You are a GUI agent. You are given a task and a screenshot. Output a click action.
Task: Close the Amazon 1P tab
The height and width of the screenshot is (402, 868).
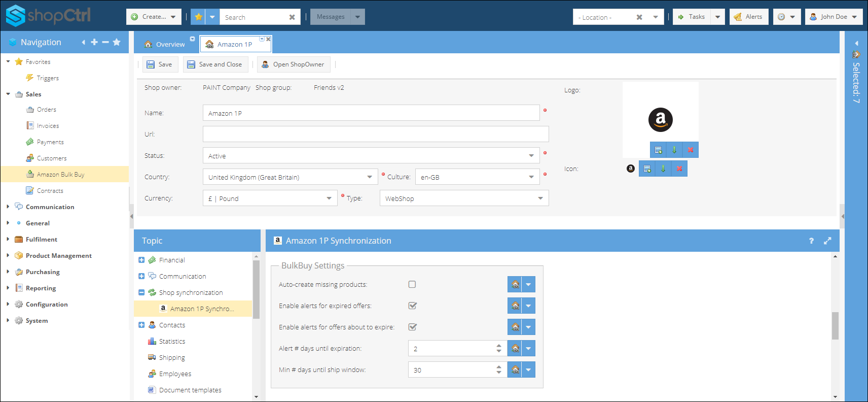click(268, 39)
